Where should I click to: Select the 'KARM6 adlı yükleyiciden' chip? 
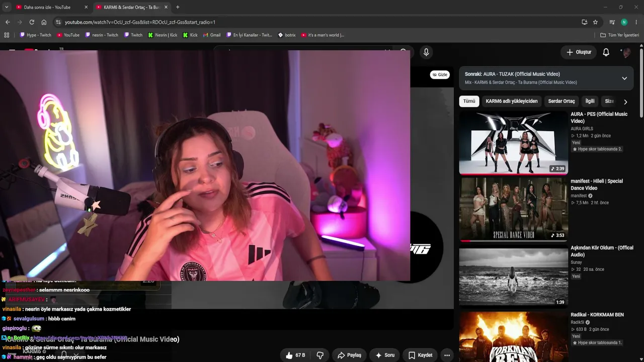(x=512, y=101)
